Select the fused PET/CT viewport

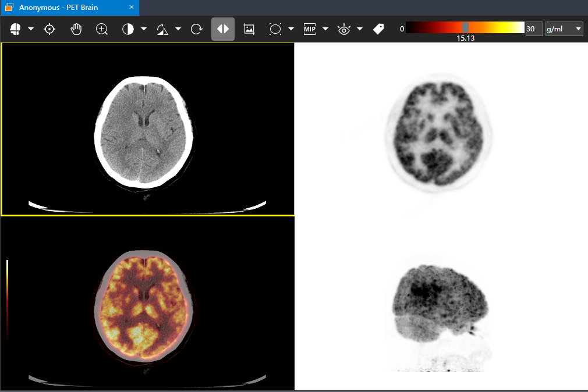tap(148, 303)
